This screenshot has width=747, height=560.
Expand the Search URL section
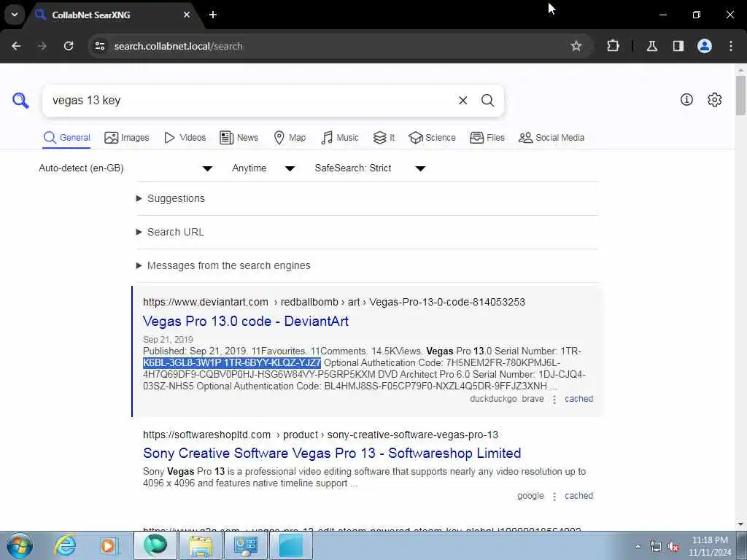pos(170,232)
